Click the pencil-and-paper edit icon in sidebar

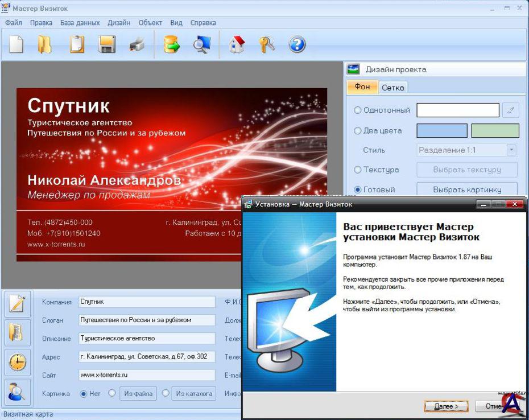18,304
